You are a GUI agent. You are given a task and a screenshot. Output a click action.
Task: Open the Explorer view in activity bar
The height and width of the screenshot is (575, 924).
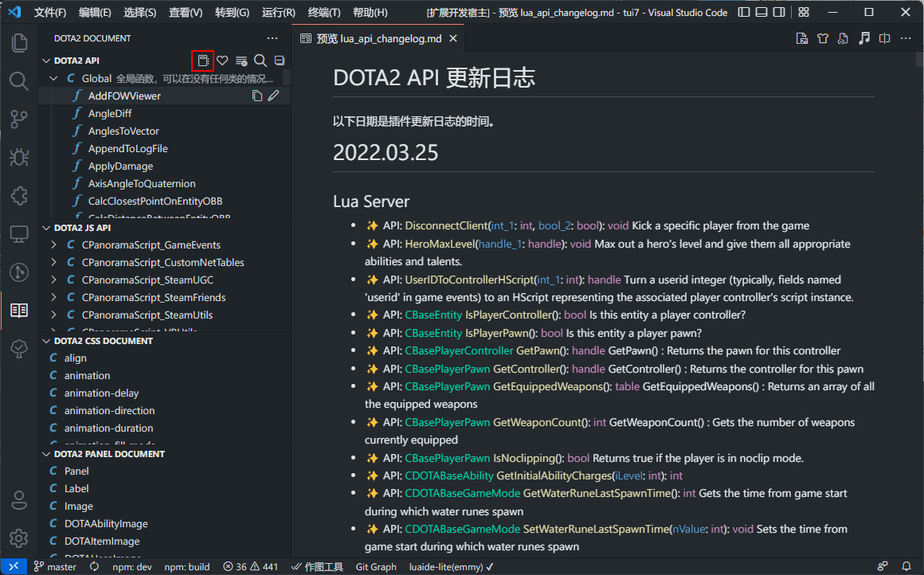point(19,42)
